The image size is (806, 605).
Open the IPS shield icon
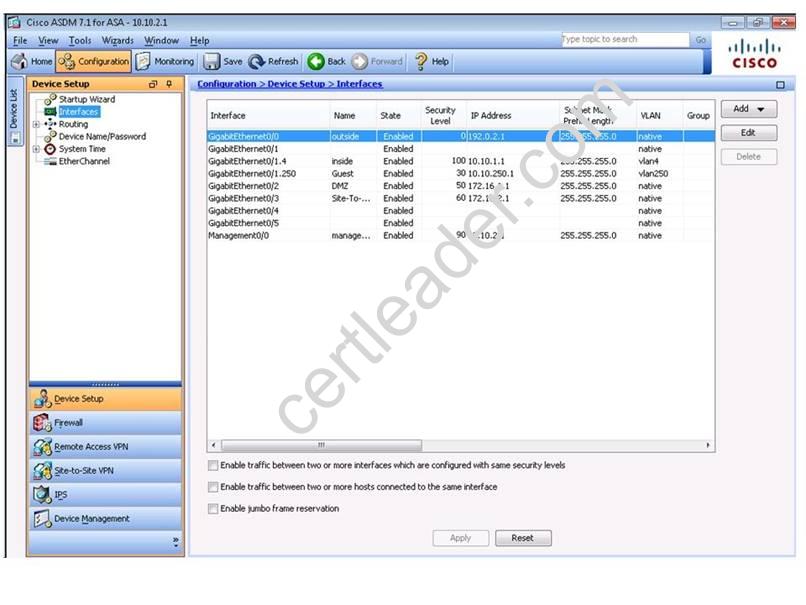coord(41,494)
